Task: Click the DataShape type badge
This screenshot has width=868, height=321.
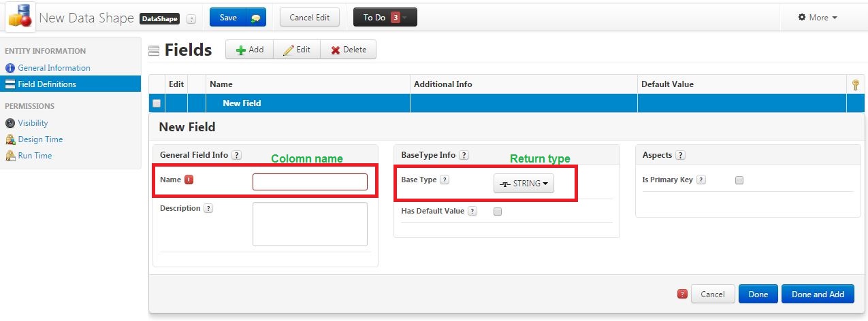Action: [x=160, y=19]
